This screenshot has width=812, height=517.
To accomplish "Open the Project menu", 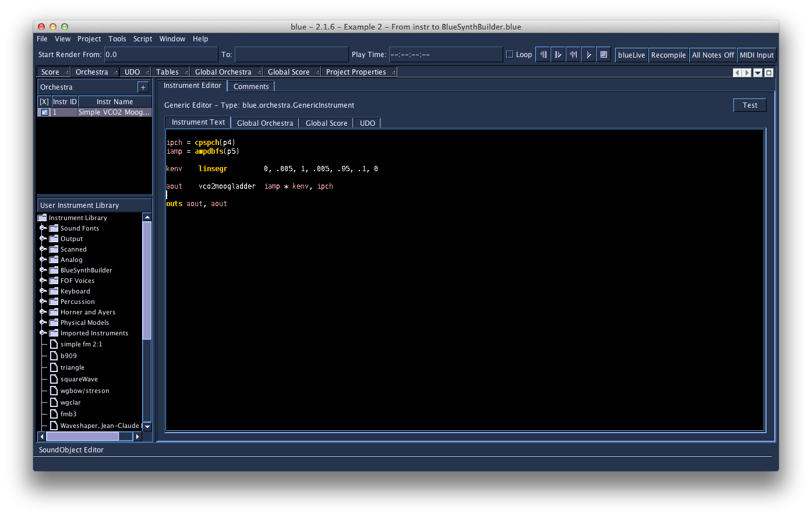I will pyautogui.click(x=89, y=39).
